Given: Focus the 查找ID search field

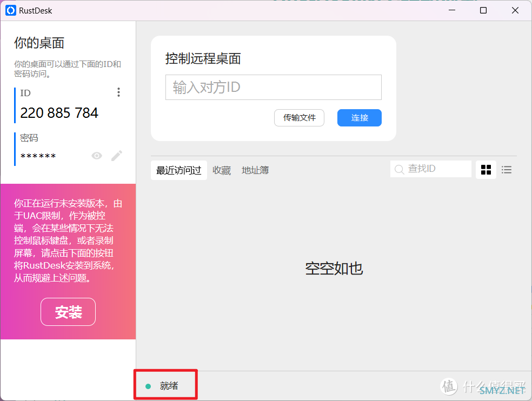Looking at the screenshot, I should coord(431,169).
